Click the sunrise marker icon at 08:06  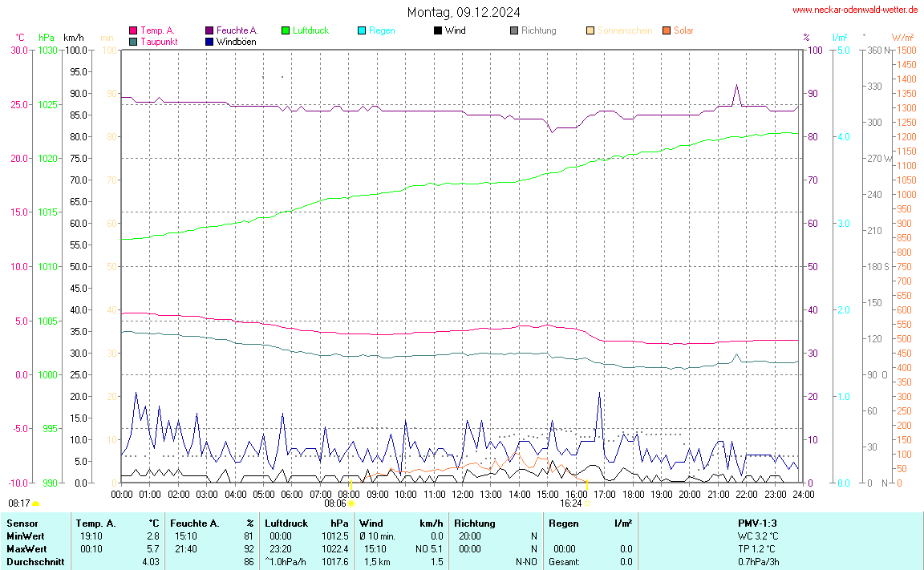(x=351, y=504)
